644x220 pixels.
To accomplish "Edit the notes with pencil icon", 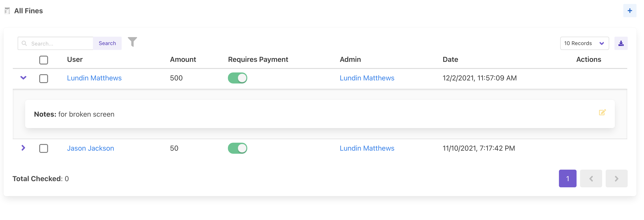I will click(x=602, y=112).
